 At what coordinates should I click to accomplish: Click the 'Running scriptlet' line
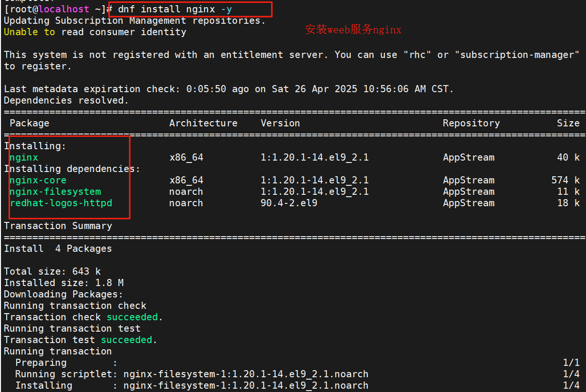(298, 374)
